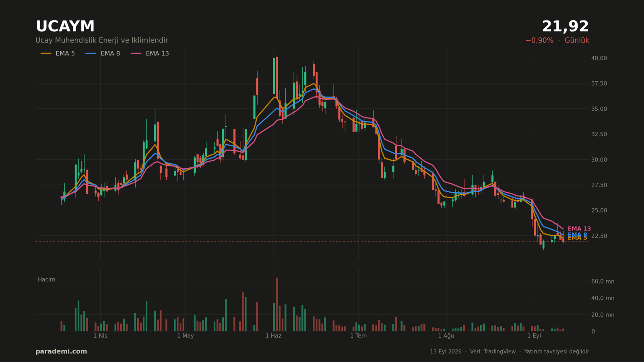Image resolution: width=644 pixels, height=362 pixels.
Task: Click the 25,00 price axis label
Action: (599, 210)
